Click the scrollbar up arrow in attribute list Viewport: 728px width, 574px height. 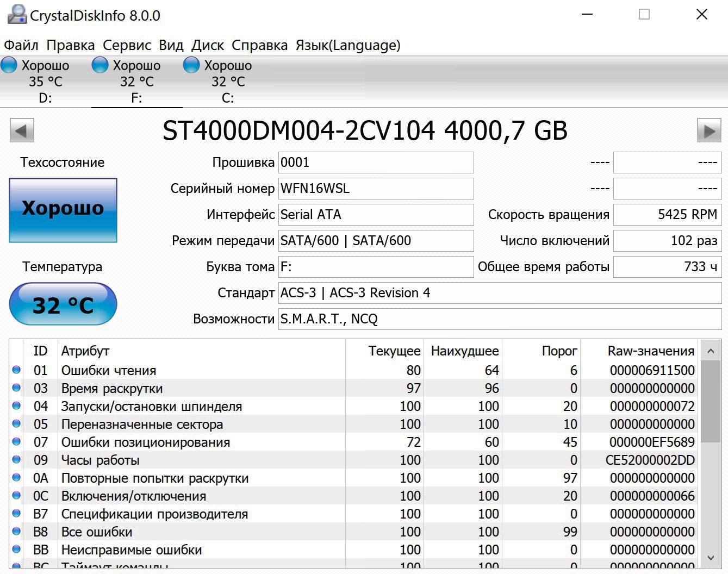[710, 351]
